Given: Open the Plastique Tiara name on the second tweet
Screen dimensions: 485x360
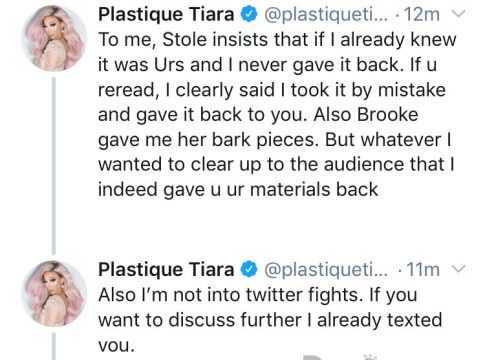Looking at the screenshot, I should tap(166, 269).
